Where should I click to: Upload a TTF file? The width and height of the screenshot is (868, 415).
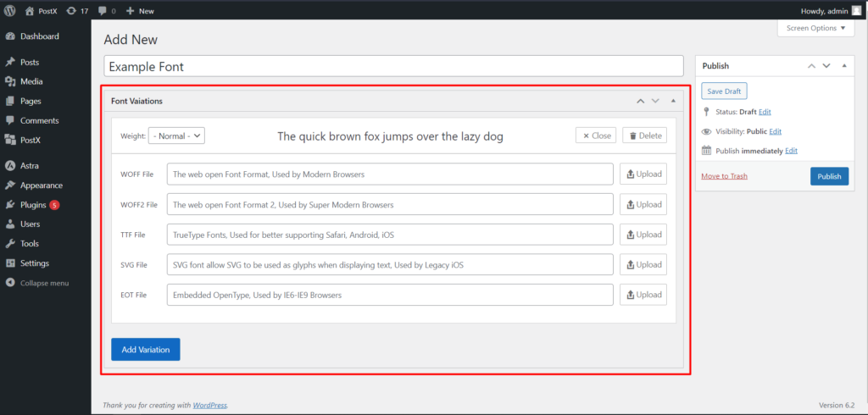(643, 235)
